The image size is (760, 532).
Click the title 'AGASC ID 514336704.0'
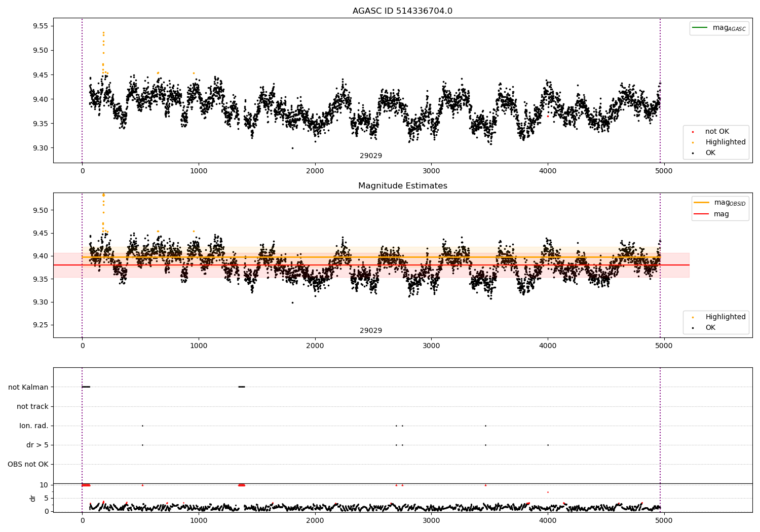tap(402, 11)
